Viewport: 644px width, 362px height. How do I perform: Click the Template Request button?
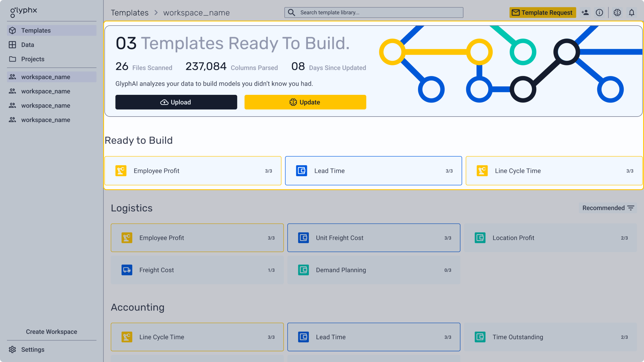(x=542, y=13)
